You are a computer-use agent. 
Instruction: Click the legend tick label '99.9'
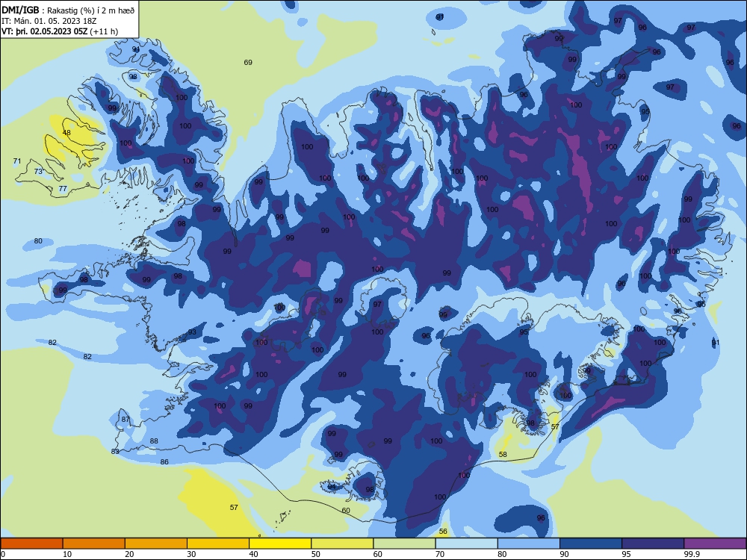(691, 554)
